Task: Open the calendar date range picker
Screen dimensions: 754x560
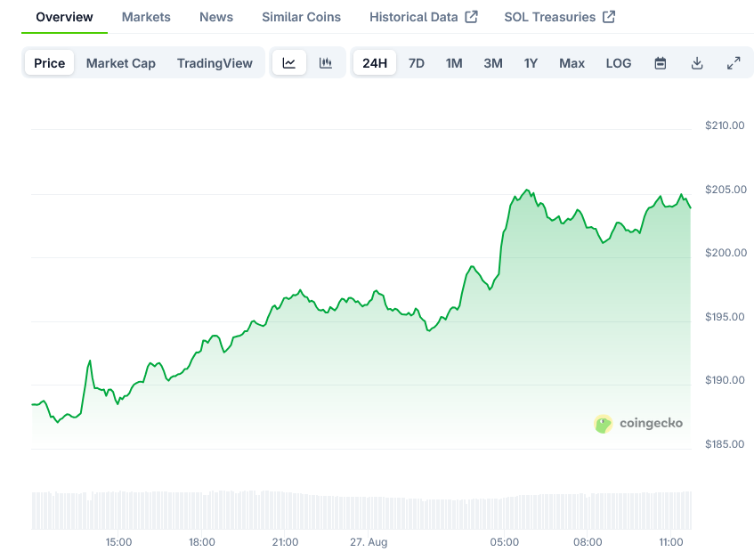Action: coord(661,63)
